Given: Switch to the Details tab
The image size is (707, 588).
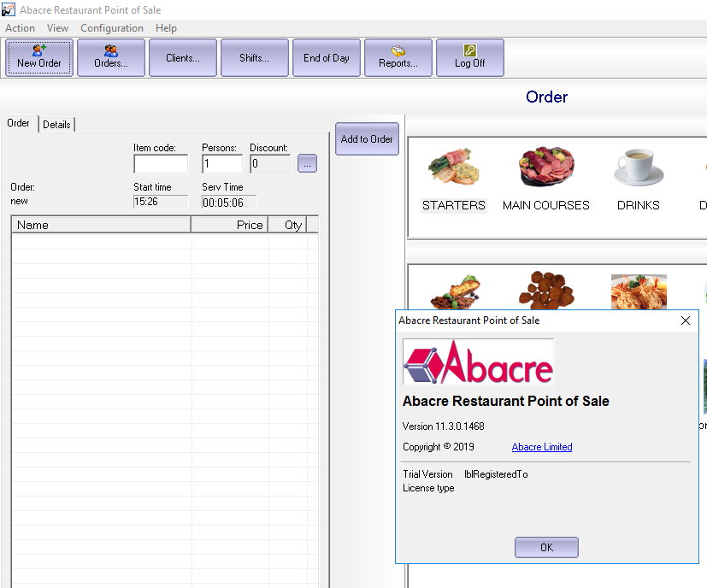Looking at the screenshot, I should 57,125.
